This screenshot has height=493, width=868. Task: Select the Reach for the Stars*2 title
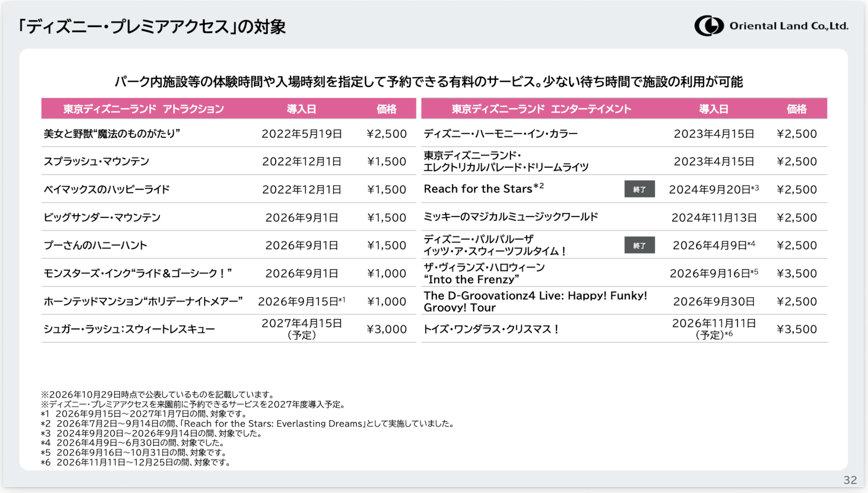tap(484, 188)
